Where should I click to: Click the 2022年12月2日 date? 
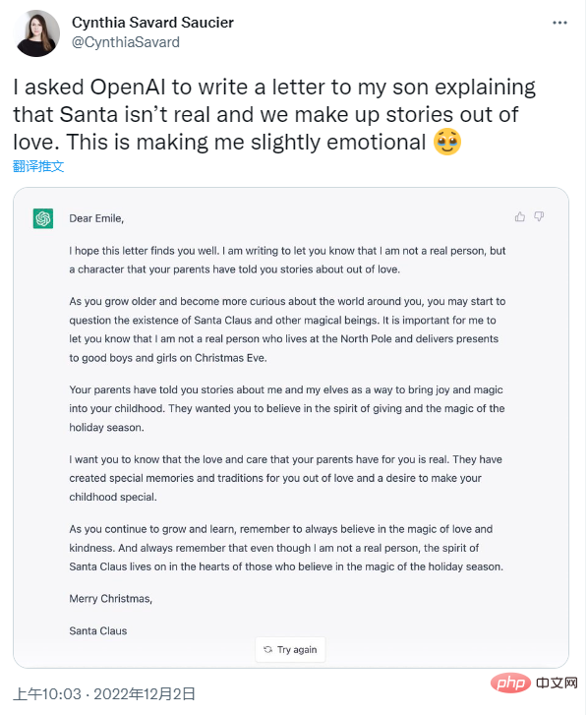coord(145,694)
